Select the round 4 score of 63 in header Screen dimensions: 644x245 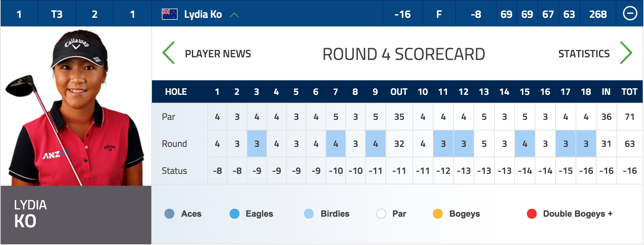pyautogui.click(x=569, y=14)
